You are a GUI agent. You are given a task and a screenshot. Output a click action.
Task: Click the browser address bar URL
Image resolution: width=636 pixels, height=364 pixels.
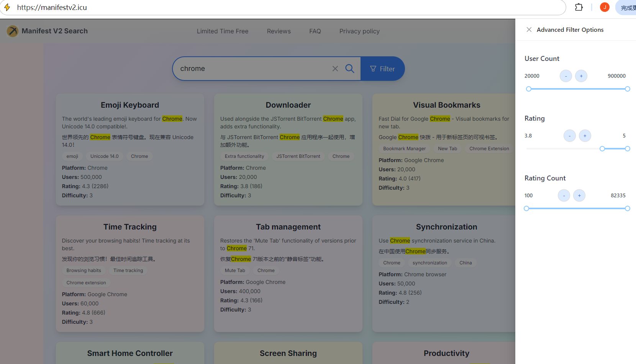pos(52,7)
